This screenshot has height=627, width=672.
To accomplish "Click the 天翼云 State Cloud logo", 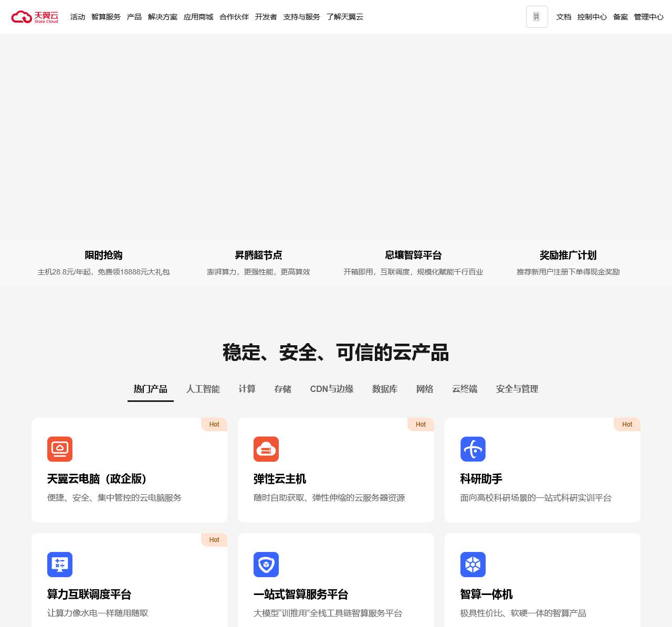I will (x=35, y=17).
